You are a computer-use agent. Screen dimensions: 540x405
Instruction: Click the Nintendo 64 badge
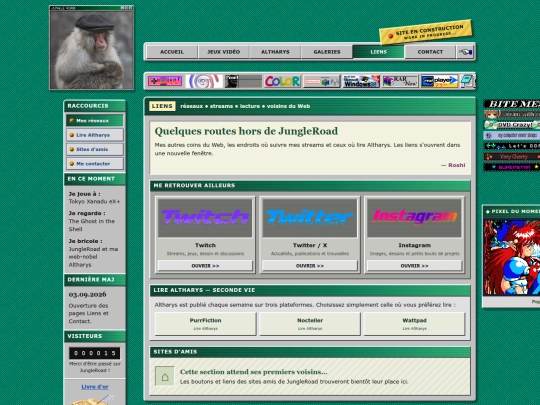tap(322, 81)
